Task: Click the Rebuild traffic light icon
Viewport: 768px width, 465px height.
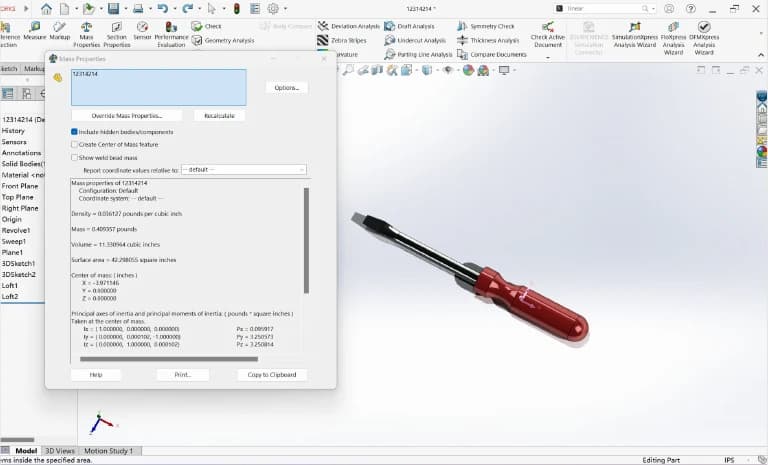Action: pos(237,8)
